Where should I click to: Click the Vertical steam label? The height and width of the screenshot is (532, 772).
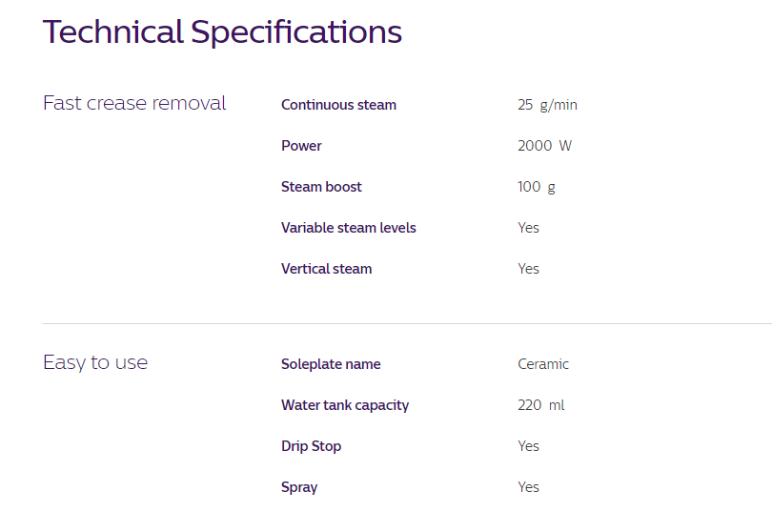click(326, 269)
